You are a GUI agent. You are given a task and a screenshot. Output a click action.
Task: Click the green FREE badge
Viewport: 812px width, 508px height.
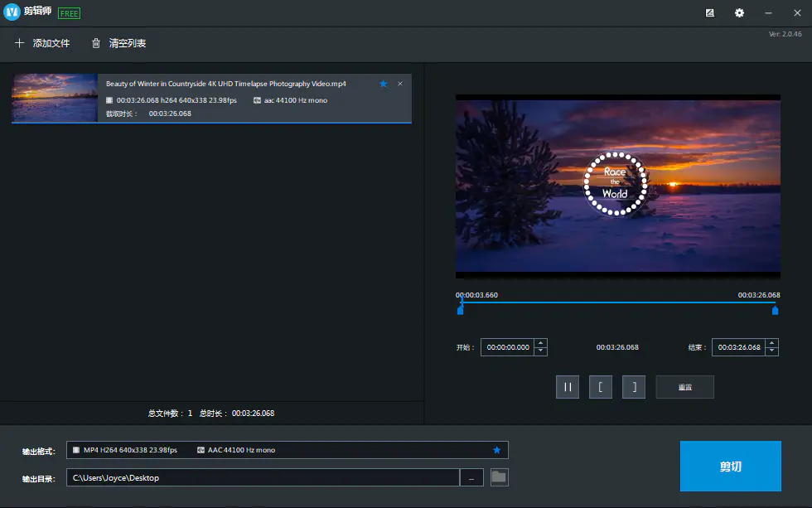(x=69, y=13)
